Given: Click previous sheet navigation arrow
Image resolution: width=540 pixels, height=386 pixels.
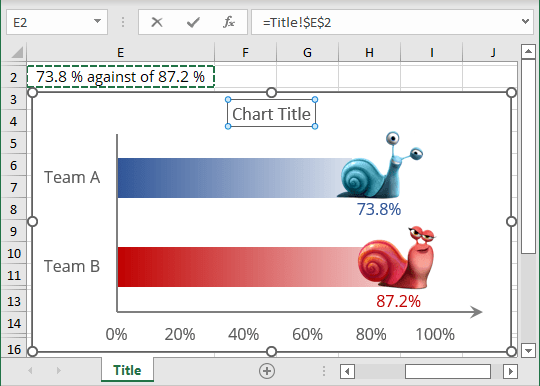Looking at the screenshot, I should pyautogui.click(x=30, y=371).
